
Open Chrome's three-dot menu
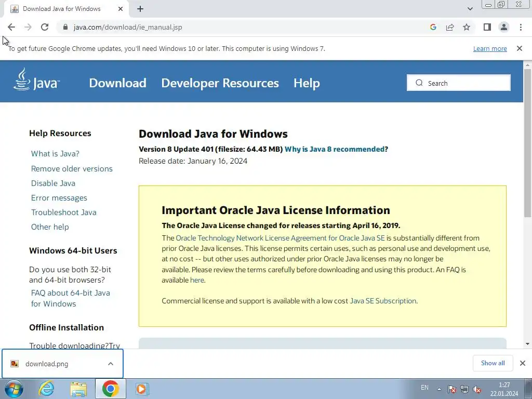[521, 27]
